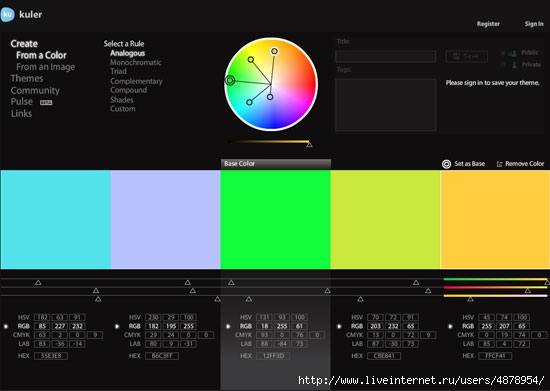Click the Register link
550x391 pixels.
(x=488, y=24)
